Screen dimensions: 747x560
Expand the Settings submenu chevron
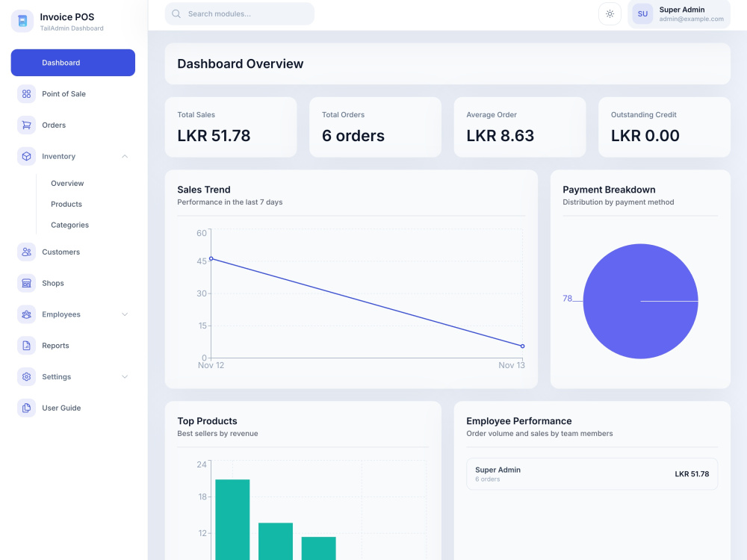(x=125, y=376)
